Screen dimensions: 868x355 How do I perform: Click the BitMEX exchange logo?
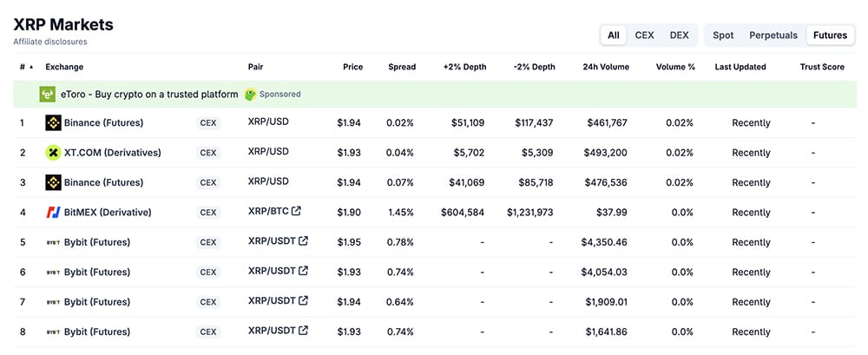[53, 213]
